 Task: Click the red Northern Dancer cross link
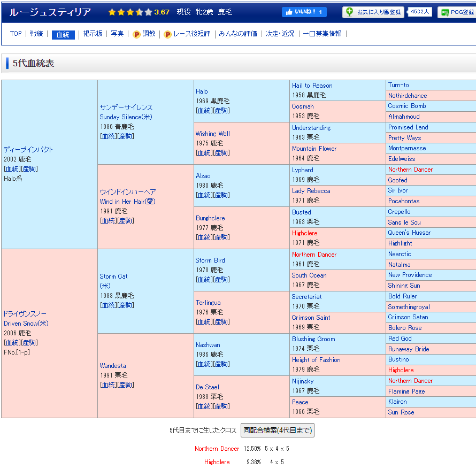coord(217,449)
